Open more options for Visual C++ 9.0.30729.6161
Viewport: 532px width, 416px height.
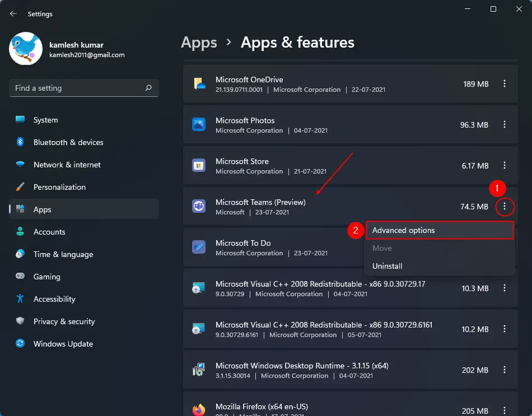(x=505, y=329)
